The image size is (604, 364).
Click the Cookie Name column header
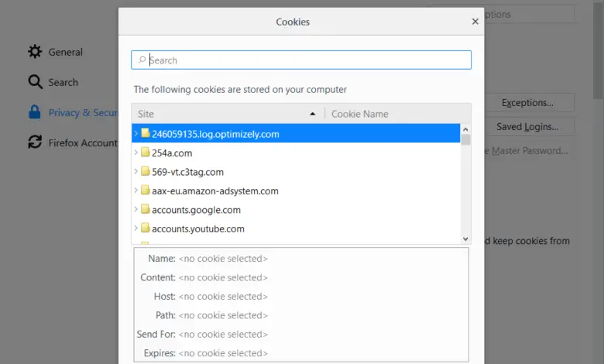[395, 114]
